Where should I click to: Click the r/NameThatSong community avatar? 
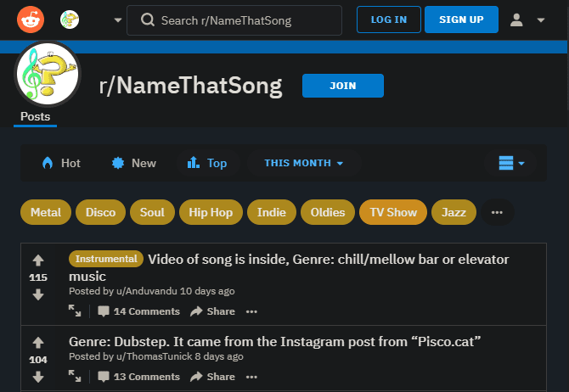(48, 74)
